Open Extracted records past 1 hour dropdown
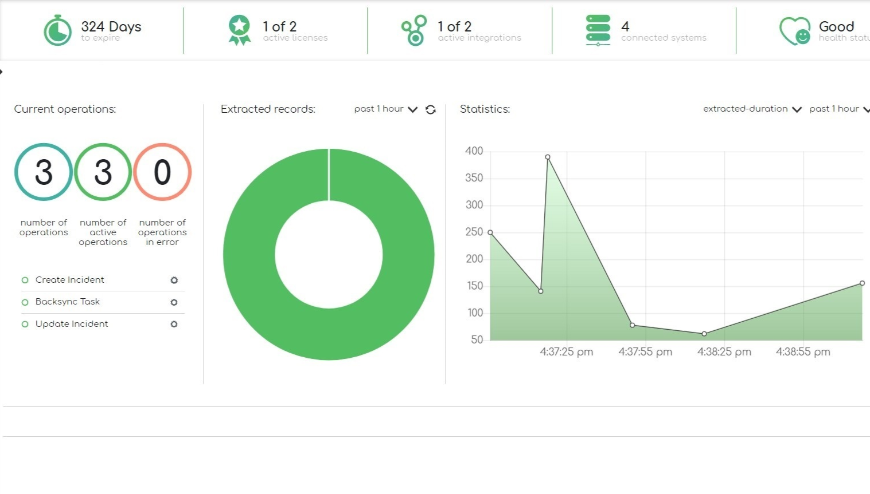Image resolution: width=870 pixels, height=494 pixels. tap(385, 109)
